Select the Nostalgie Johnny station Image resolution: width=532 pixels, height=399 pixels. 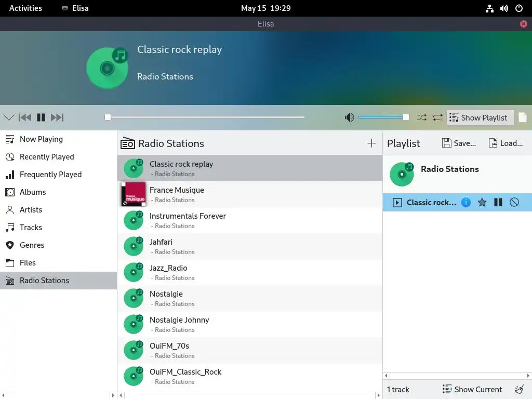click(x=250, y=324)
